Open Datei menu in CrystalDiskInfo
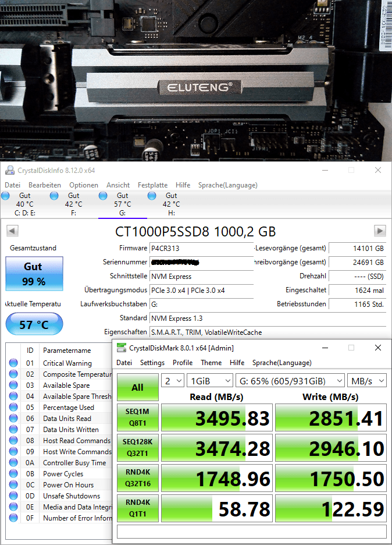This screenshot has width=392, height=545. coord(12,185)
